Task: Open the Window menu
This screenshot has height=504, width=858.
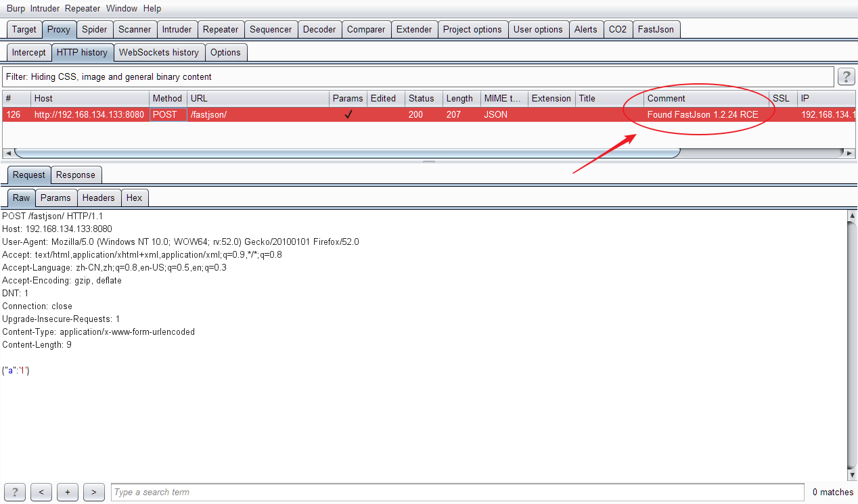Action: click(122, 9)
